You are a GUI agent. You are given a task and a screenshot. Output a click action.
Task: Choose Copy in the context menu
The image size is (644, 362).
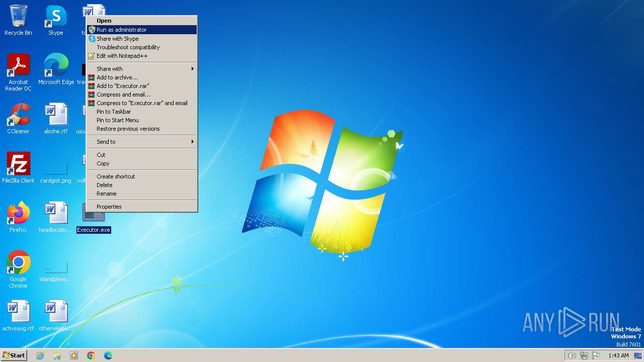[x=142, y=163]
